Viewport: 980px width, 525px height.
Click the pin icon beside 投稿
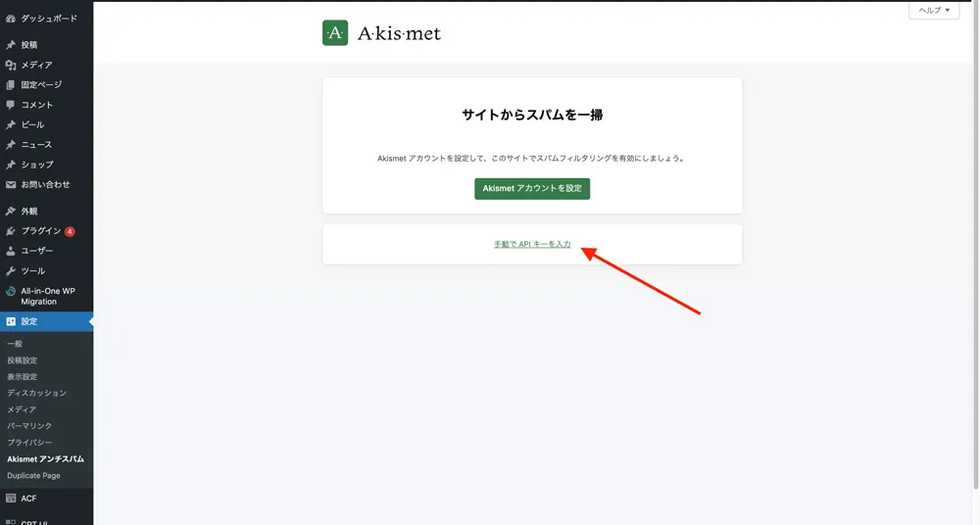(x=11, y=45)
